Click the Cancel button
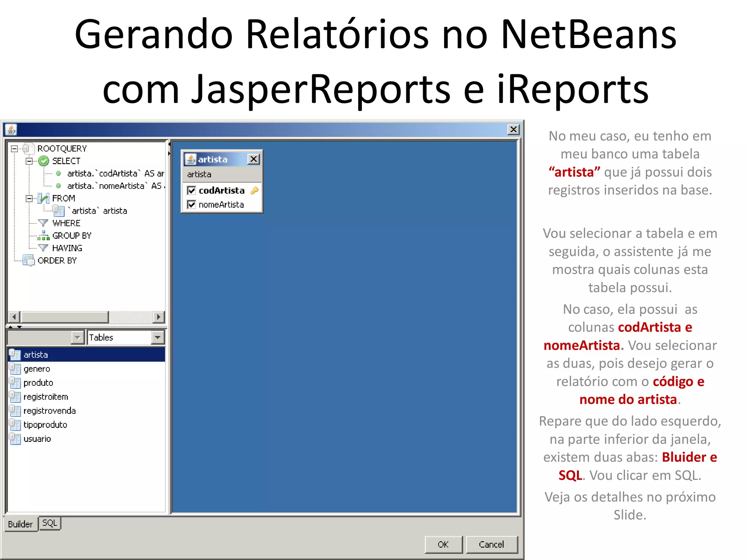The width and height of the screenshot is (747, 560). point(491,544)
